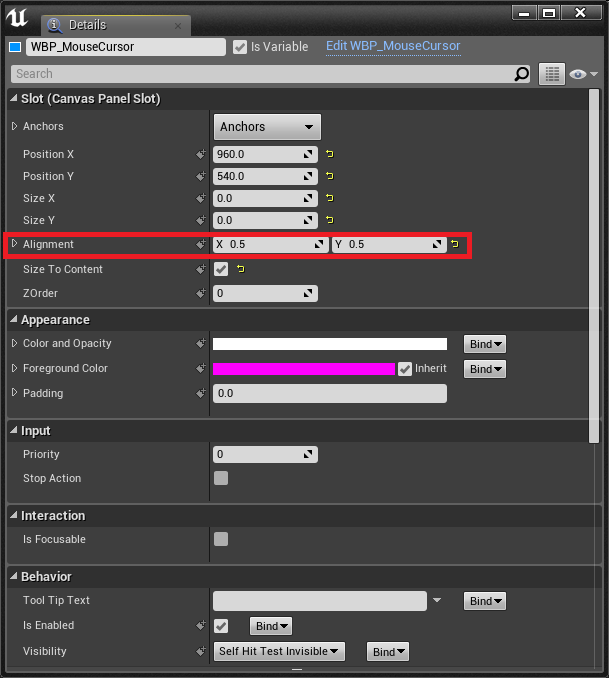Reset Size X to default

tap(330, 198)
